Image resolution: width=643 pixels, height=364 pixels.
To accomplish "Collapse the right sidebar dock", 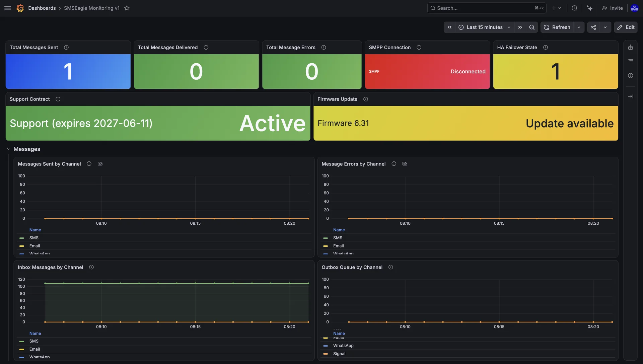I will coord(631,96).
